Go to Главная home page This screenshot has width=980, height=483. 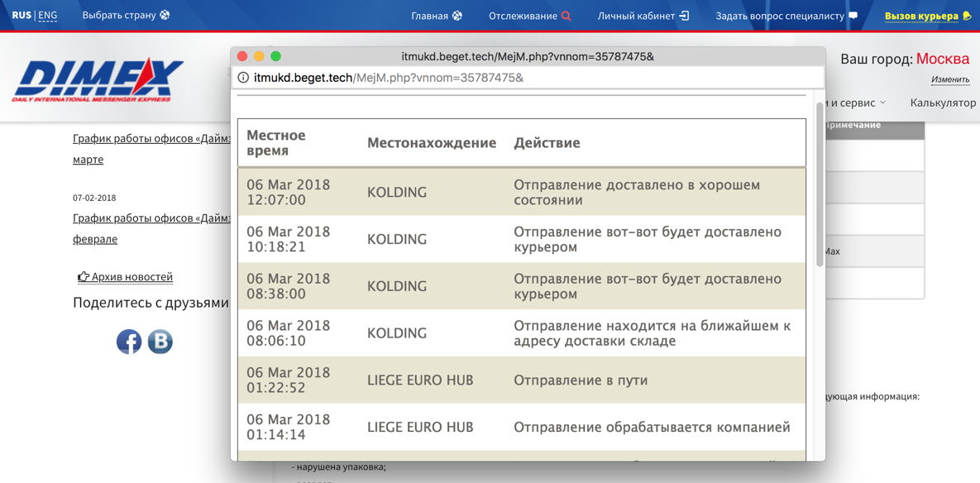tap(437, 16)
